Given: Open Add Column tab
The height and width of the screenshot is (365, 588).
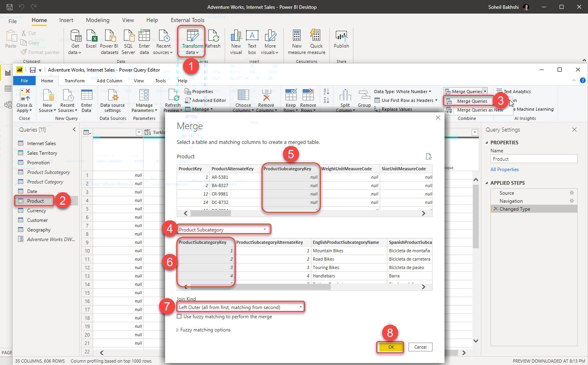Looking at the screenshot, I should tap(109, 81).
